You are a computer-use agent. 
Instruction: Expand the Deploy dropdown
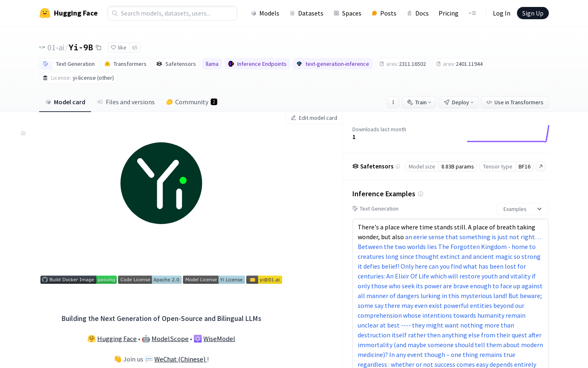point(459,102)
